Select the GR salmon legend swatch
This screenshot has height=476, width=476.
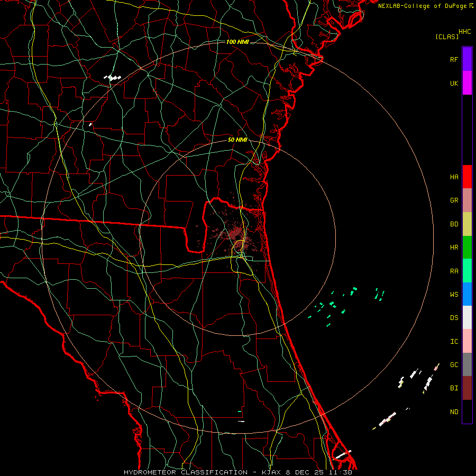pos(467,200)
